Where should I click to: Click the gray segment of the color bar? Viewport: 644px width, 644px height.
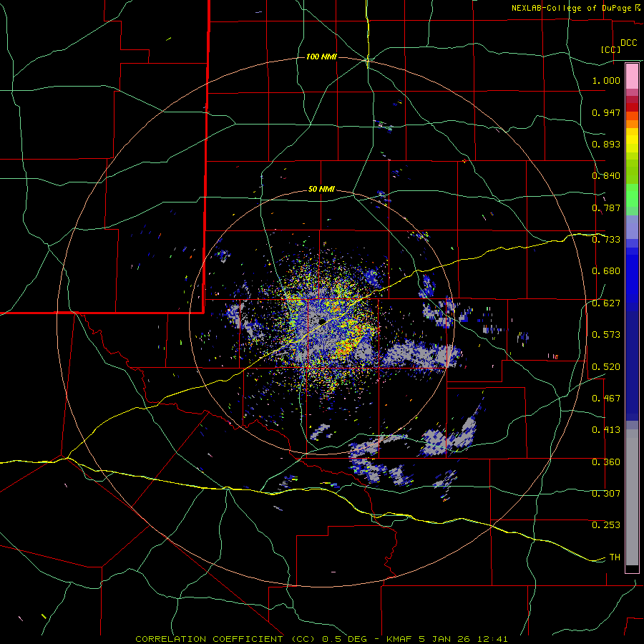[x=632, y=497]
